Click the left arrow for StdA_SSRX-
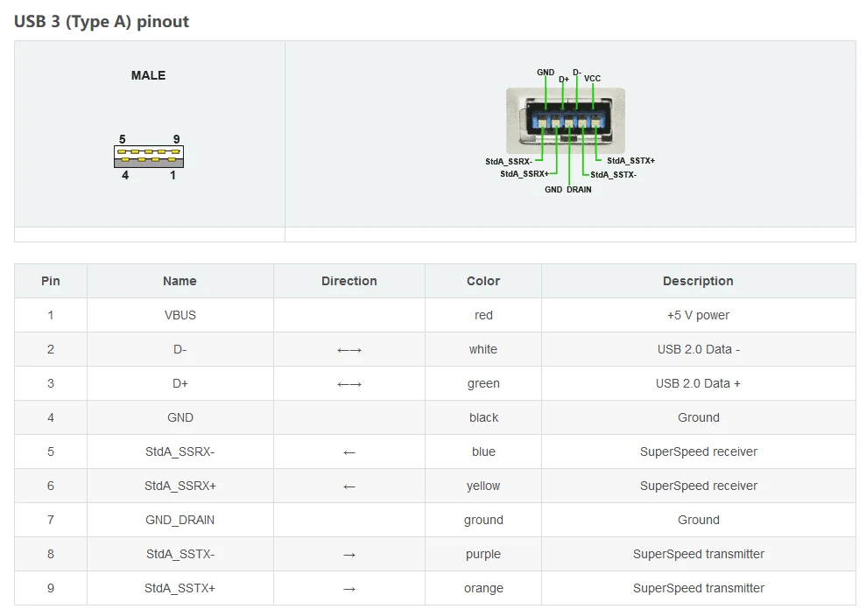 tap(349, 452)
